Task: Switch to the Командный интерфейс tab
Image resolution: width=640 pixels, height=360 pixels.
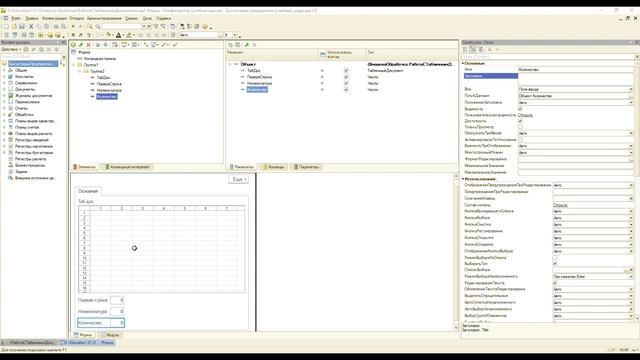Action: pyautogui.click(x=127, y=167)
